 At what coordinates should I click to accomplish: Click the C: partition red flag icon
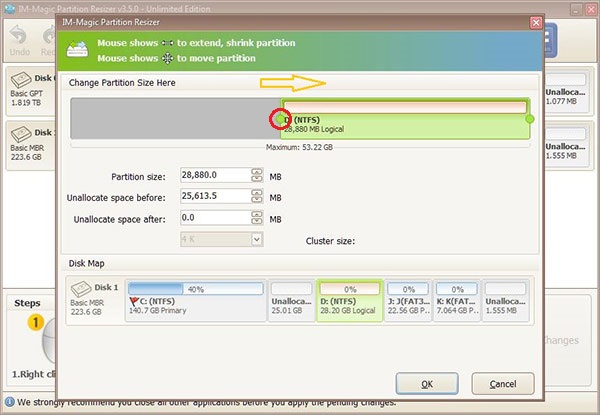tap(134, 301)
